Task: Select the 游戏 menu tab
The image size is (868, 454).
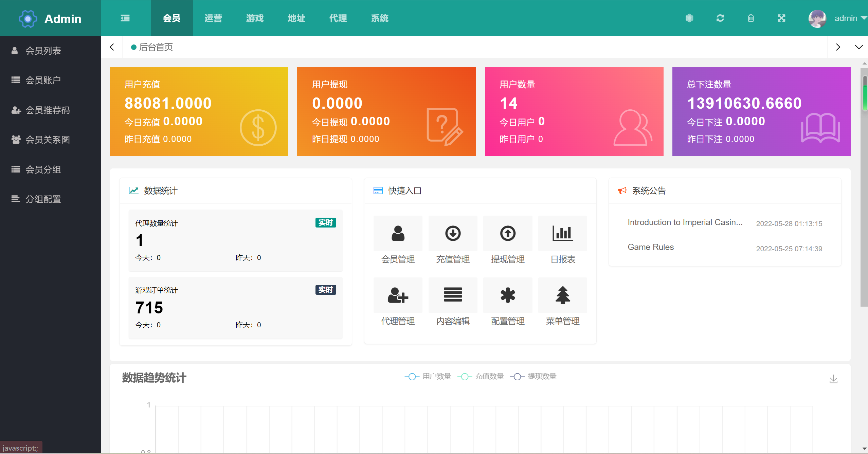Action: pos(254,17)
